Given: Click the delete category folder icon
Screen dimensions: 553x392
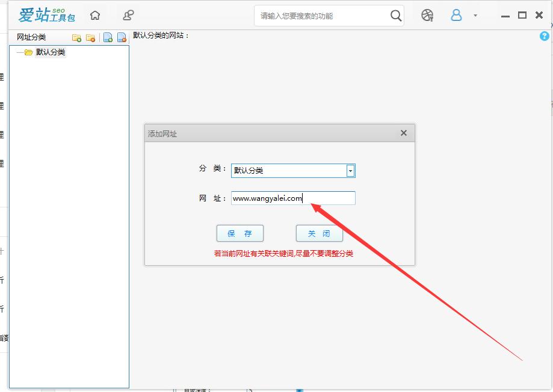Looking at the screenshot, I should pos(91,37).
